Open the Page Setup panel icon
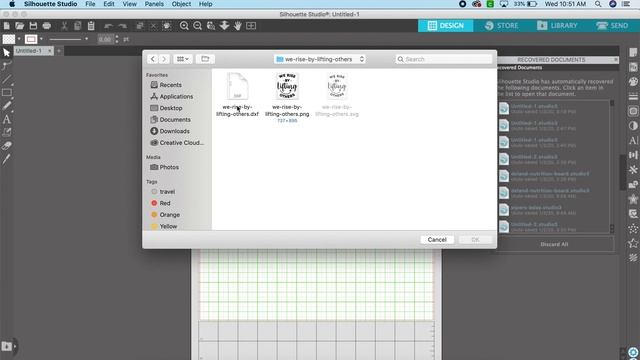640x360 pixels. coord(633,53)
